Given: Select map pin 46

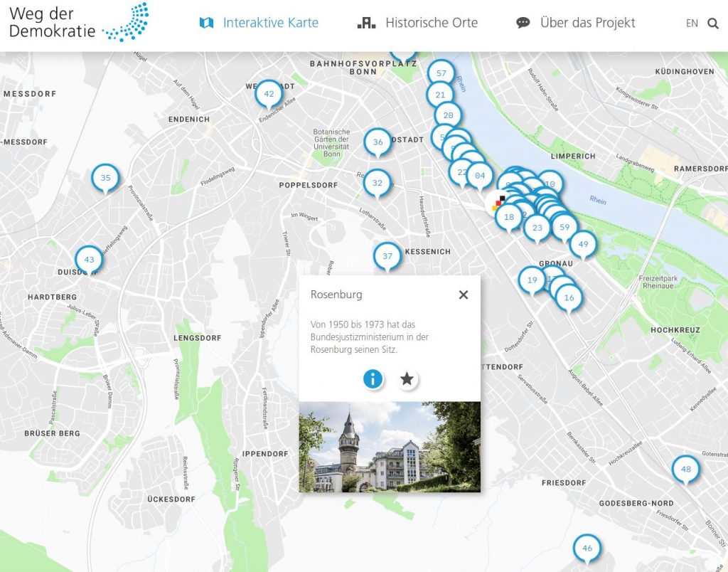Looking at the screenshot, I should [x=587, y=549].
